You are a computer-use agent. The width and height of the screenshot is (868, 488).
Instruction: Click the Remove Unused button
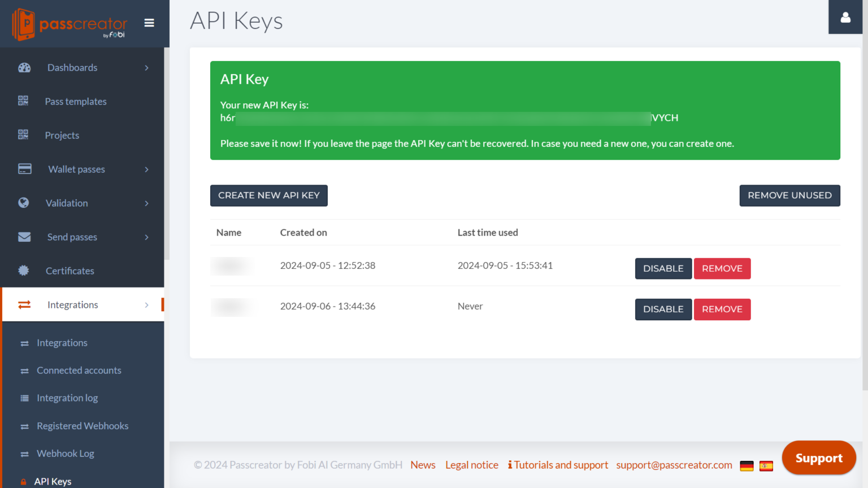pos(789,195)
